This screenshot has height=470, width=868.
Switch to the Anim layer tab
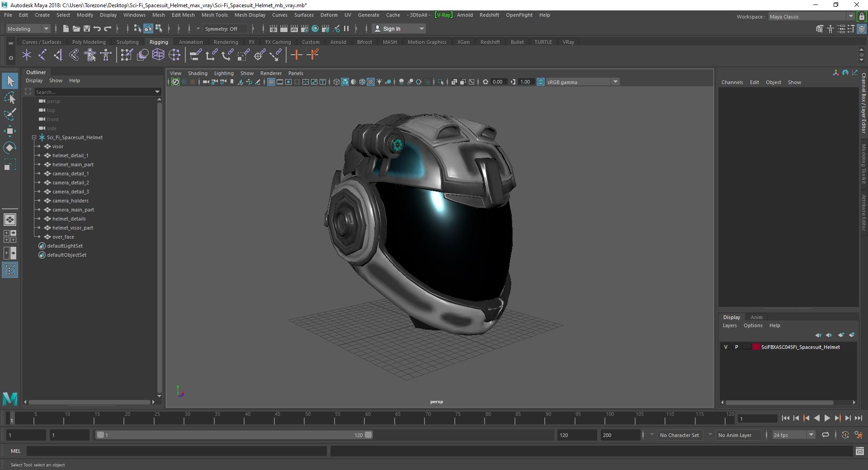point(756,317)
